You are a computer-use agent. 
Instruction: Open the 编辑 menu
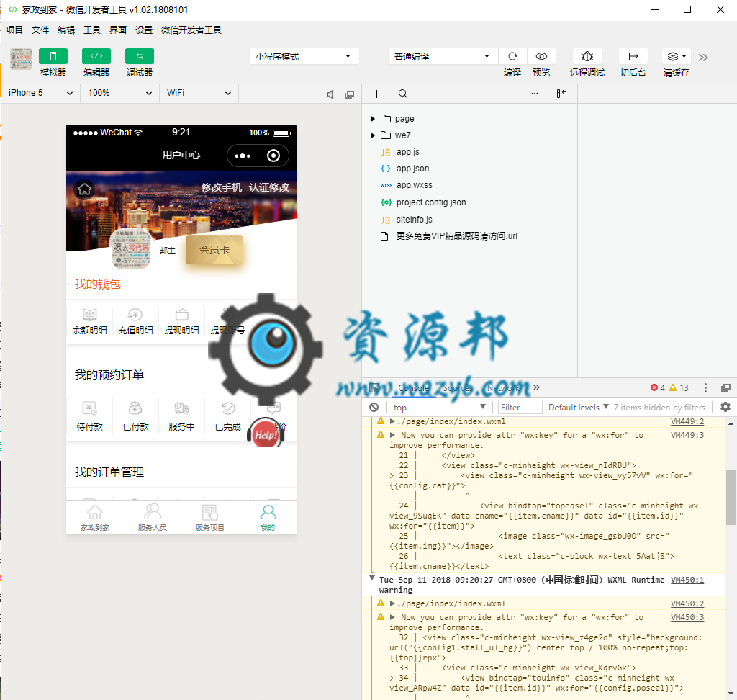tap(66, 30)
